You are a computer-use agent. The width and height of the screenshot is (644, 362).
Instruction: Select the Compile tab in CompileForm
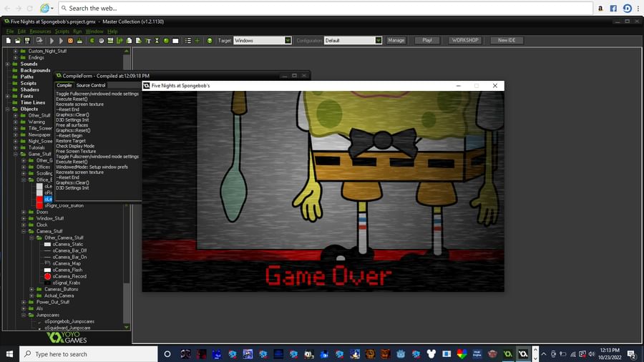click(x=64, y=85)
